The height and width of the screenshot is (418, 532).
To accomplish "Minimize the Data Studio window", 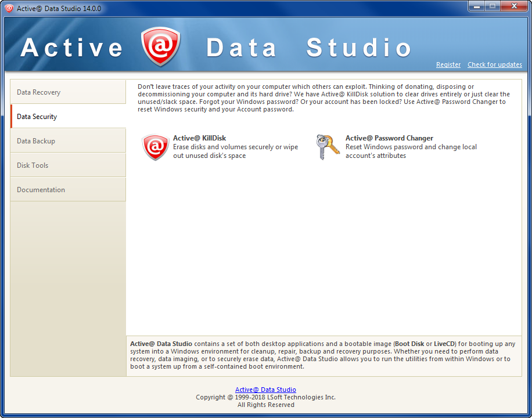I will (x=476, y=6).
